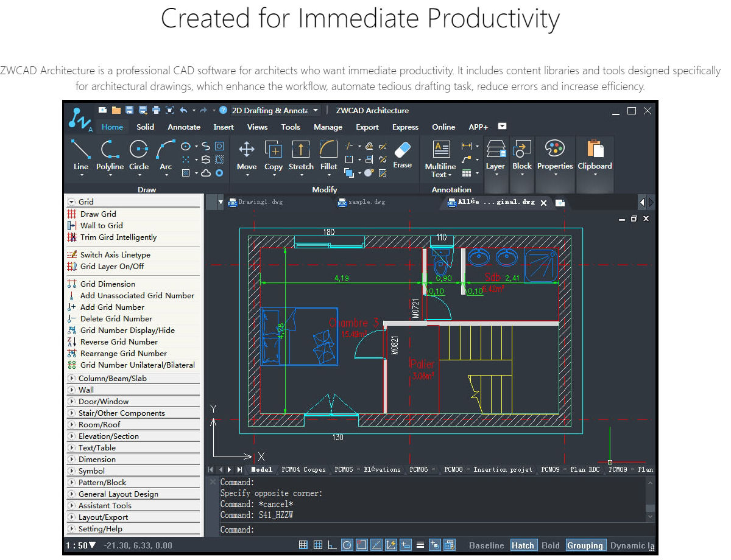Screen dimensions: 731x560
Task: Toggle Bold in the status bar
Action: 550,545
